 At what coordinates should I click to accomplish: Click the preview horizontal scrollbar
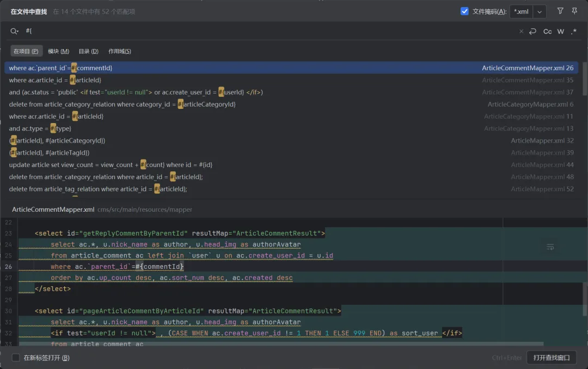point(281,343)
